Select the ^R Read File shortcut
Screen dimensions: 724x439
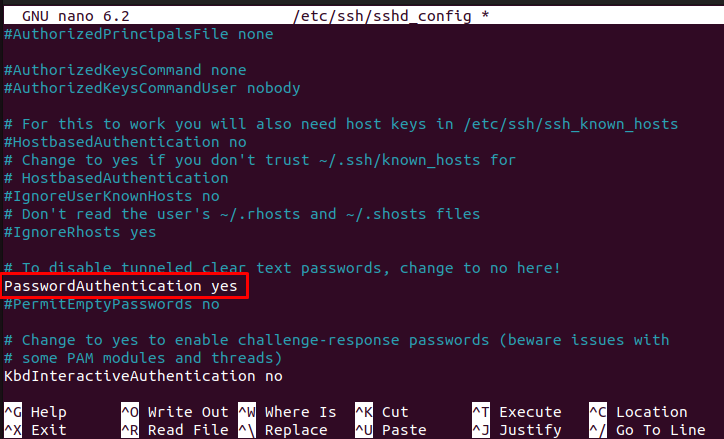175,430
